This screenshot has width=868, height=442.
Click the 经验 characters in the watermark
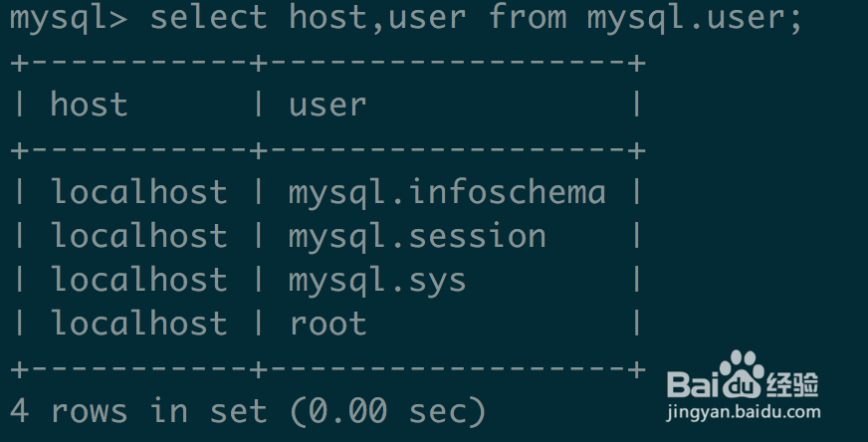point(792,384)
